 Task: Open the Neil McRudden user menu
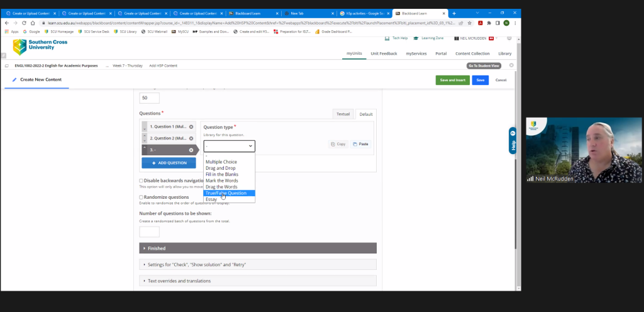pyautogui.click(x=475, y=38)
